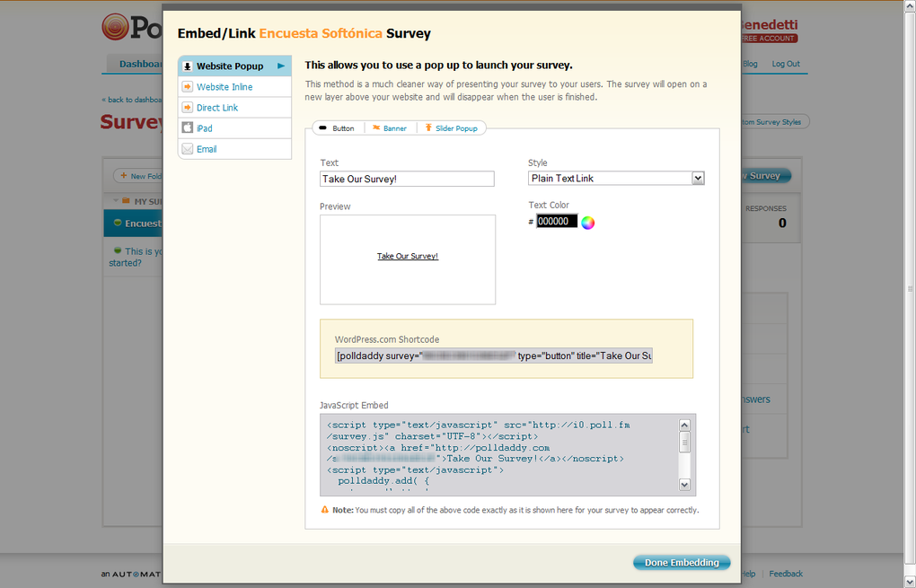Click the orange Banner icon

click(376, 127)
